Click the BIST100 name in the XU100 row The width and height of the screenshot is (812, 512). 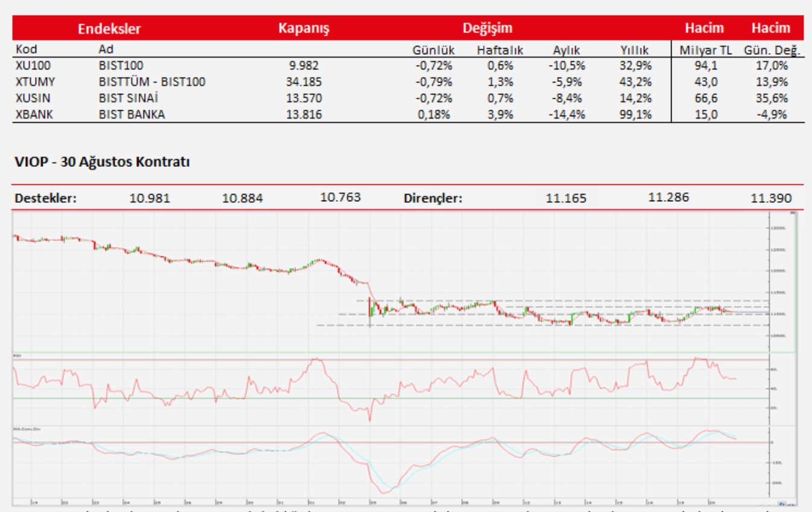coord(121,66)
